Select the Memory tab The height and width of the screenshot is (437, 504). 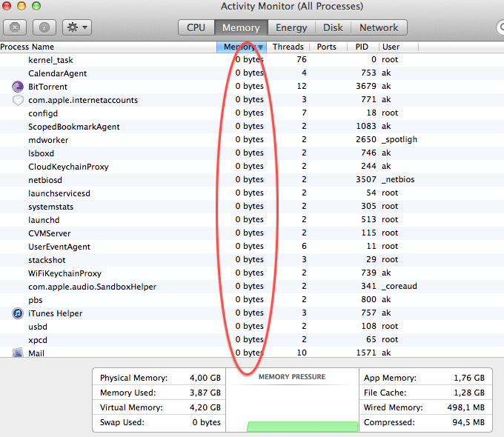(241, 27)
